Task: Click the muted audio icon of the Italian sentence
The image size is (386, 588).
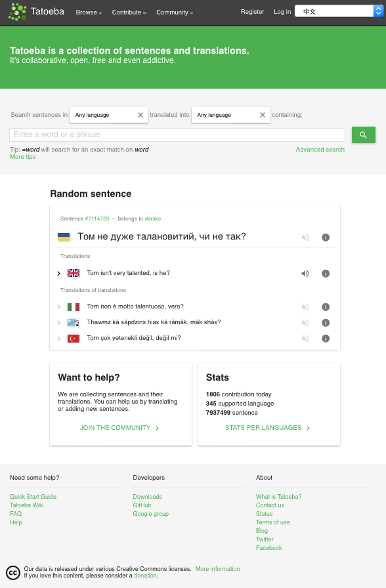Action: pyautogui.click(x=305, y=307)
